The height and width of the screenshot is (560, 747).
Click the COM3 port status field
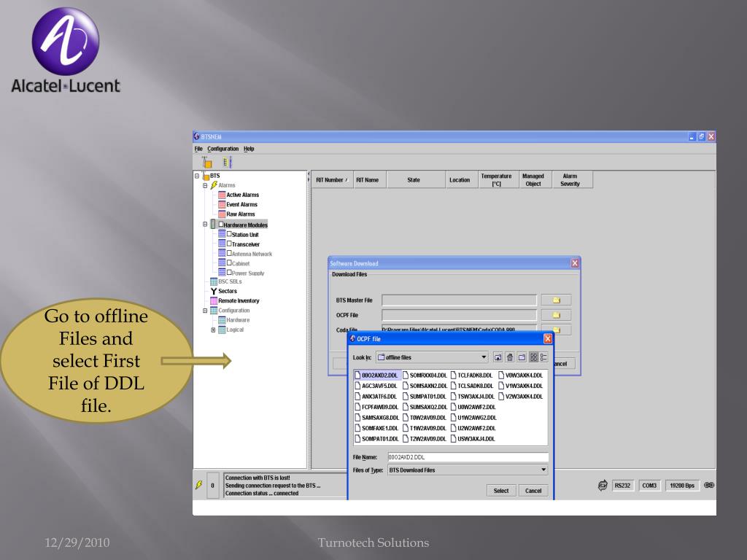[649, 486]
